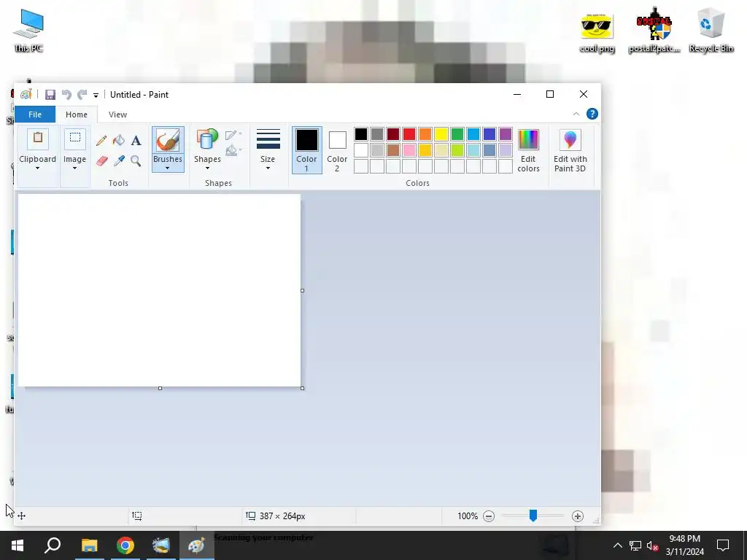The width and height of the screenshot is (747, 560).
Task: Click zoom in plus button
Action: click(578, 516)
